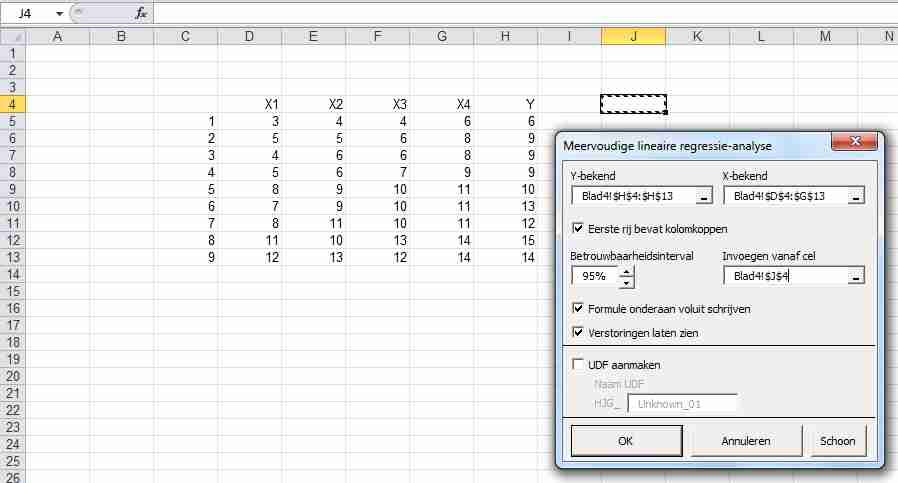Screen dimensions: 898x483
Task: Click cell H10 containing 13
Action: 506,206
